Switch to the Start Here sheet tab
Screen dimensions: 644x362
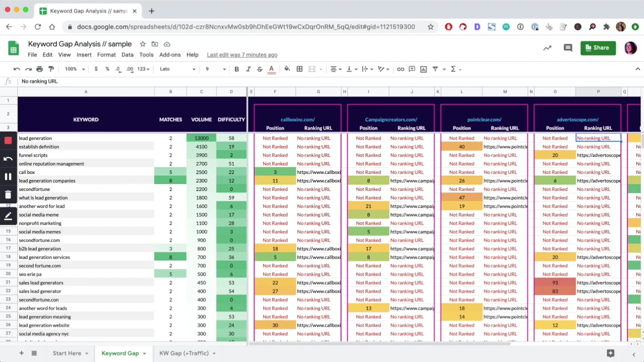tap(67, 353)
